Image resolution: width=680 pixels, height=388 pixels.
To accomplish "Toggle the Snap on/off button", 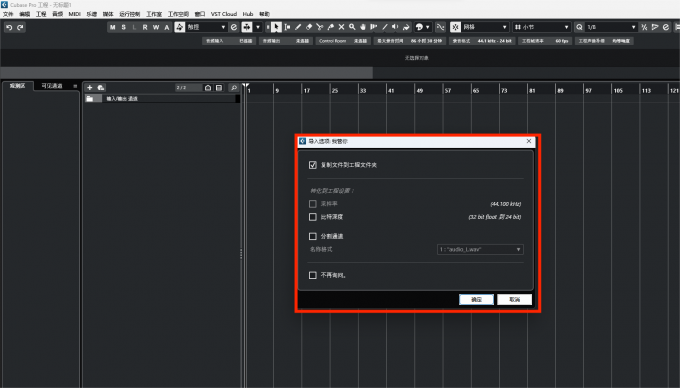I will pos(455,27).
